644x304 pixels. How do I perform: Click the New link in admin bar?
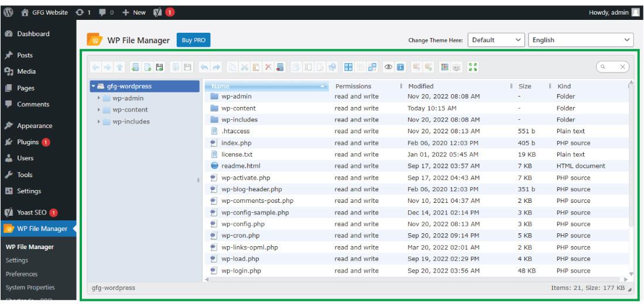(x=134, y=12)
